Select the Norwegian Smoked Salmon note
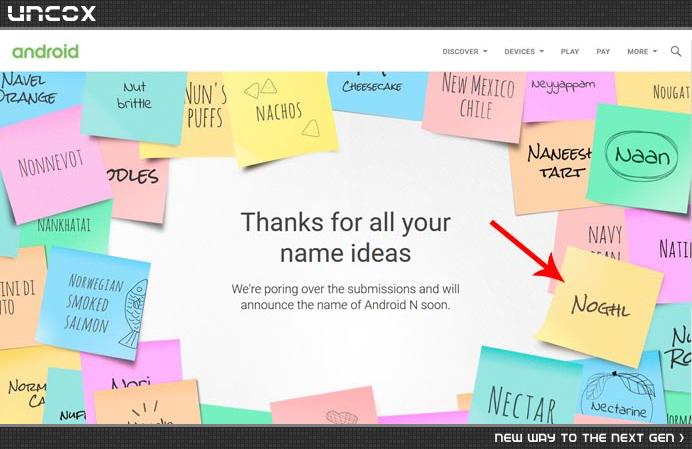 (x=94, y=304)
